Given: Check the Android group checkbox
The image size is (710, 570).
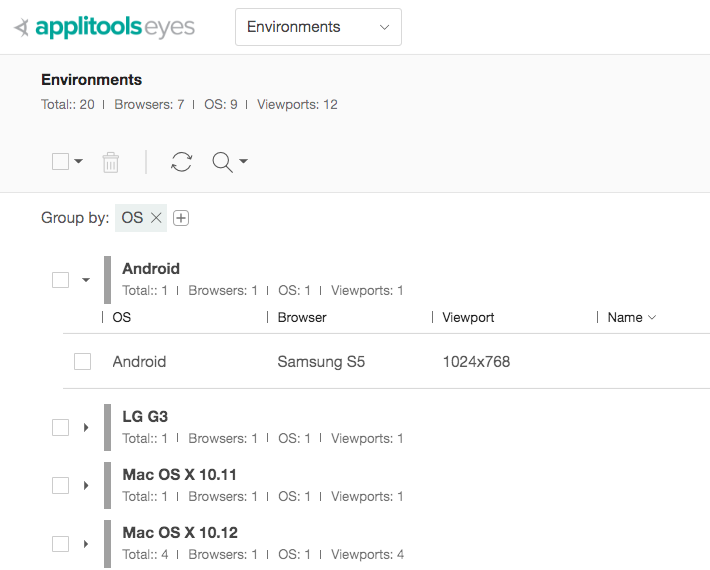Looking at the screenshot, I should pyautogui.click(x=60, y=280).
